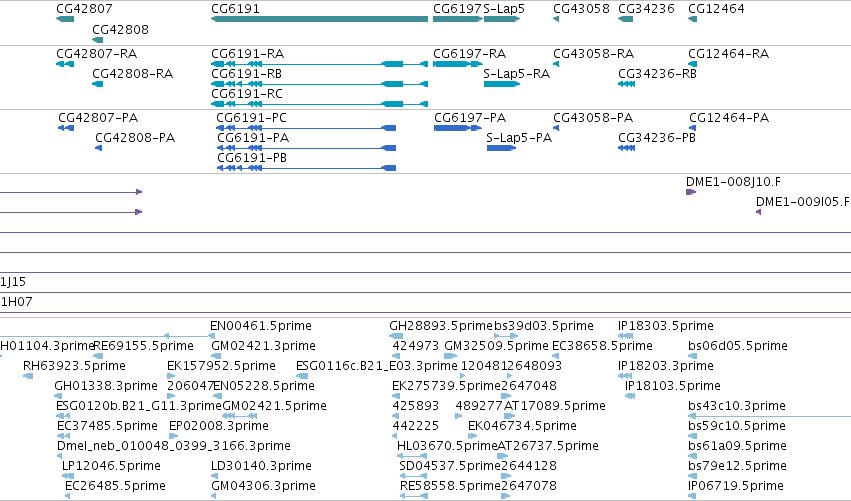Click the CG42807-PA protein label
The width and height of the screenshot is (851, 501).
[98, 118]
